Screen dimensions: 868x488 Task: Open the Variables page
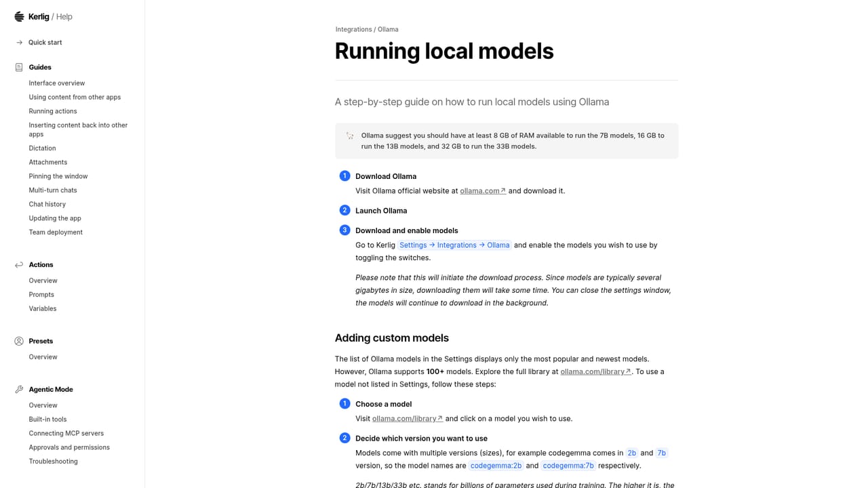(43, 308)
